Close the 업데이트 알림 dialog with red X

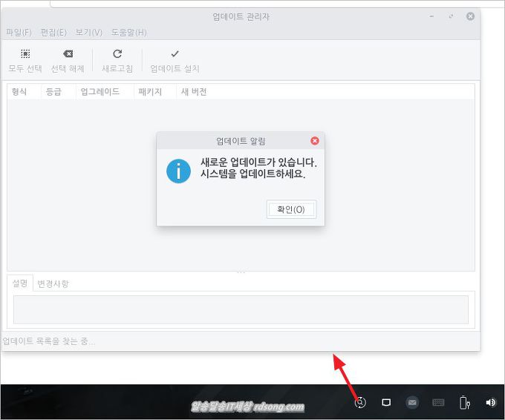click(x=315, y=141)
